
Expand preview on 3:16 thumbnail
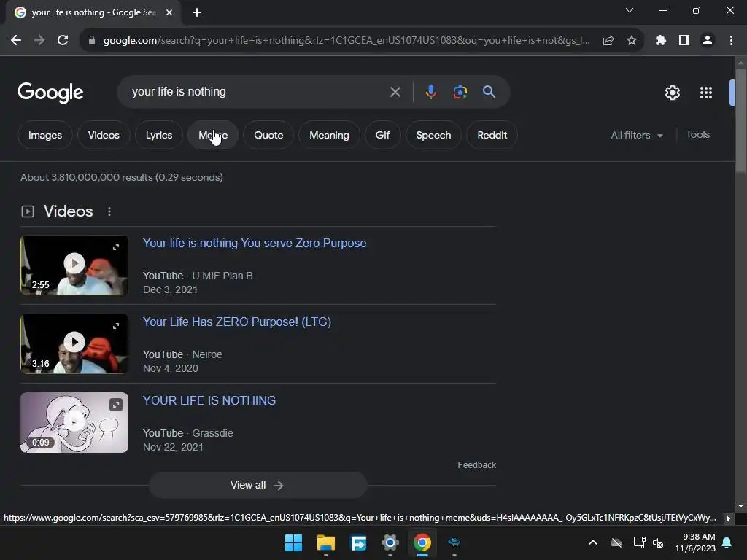tap(116, 326)
